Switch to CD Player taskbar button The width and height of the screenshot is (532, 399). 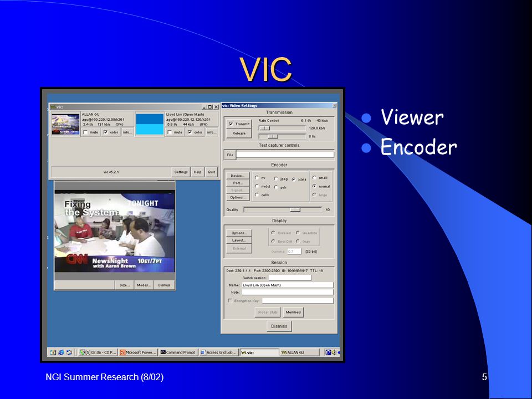98,352
